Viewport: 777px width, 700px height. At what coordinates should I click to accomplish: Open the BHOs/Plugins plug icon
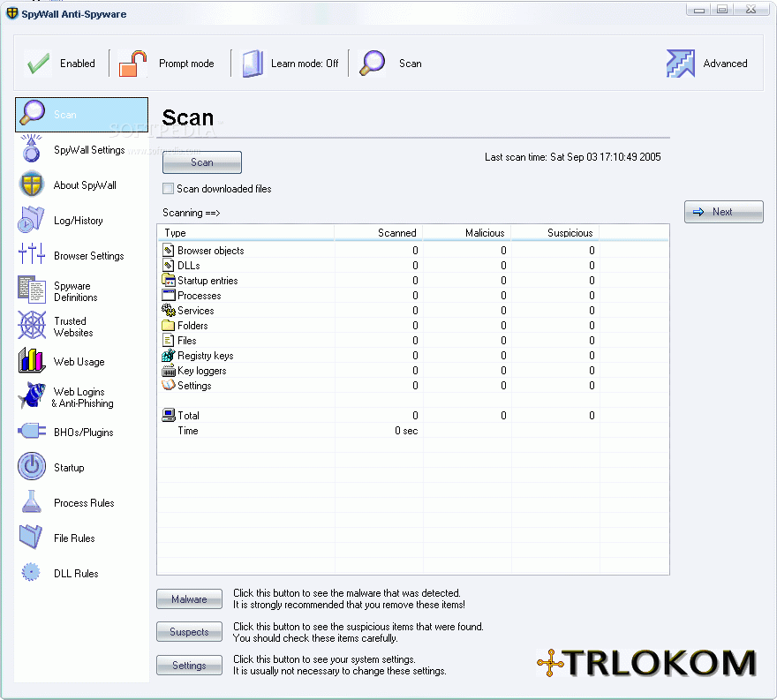pos(32,431)
